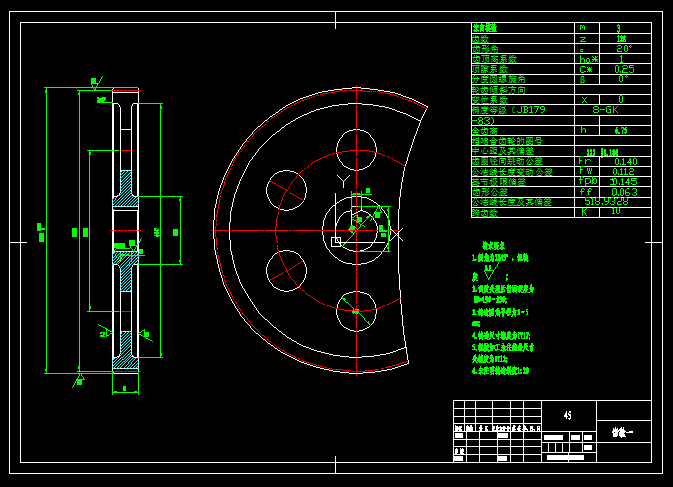The height and width of the screenshot is (487, 673).
Task: Click the 'fpb' symbol cell
Action: [x=588, y=181]
